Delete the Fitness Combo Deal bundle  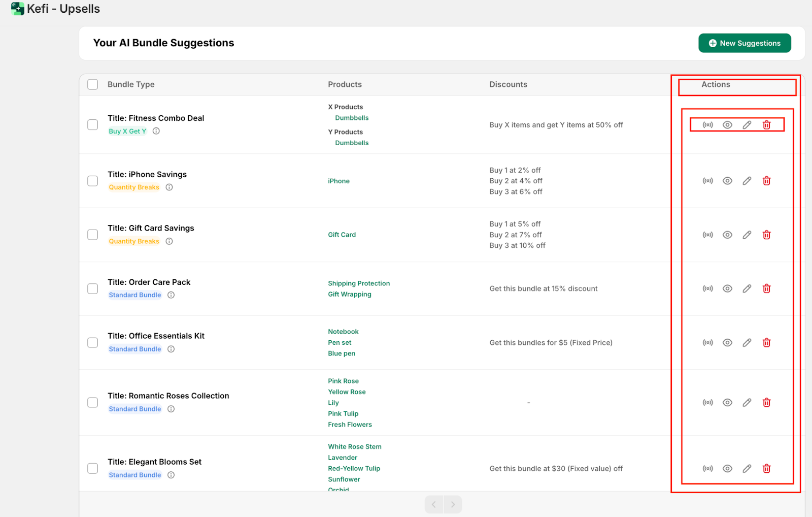click(766, 125)
